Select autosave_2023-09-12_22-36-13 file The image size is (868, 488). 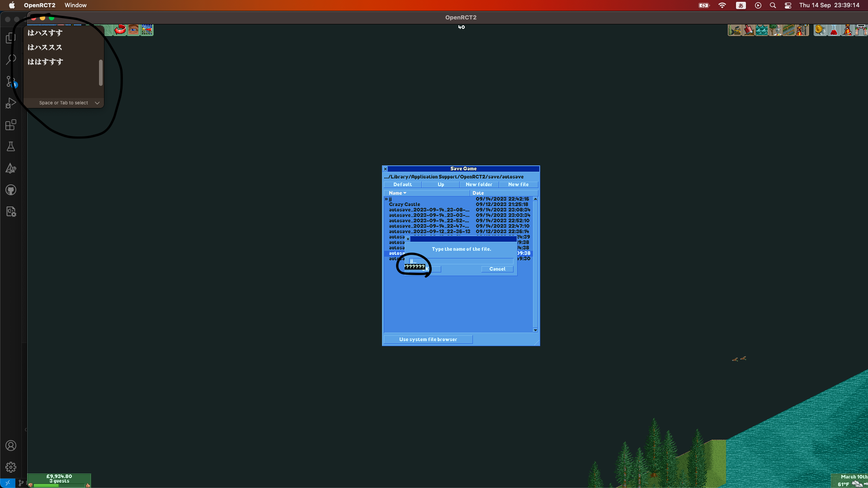pyautogui.click(x=458, y=231)
